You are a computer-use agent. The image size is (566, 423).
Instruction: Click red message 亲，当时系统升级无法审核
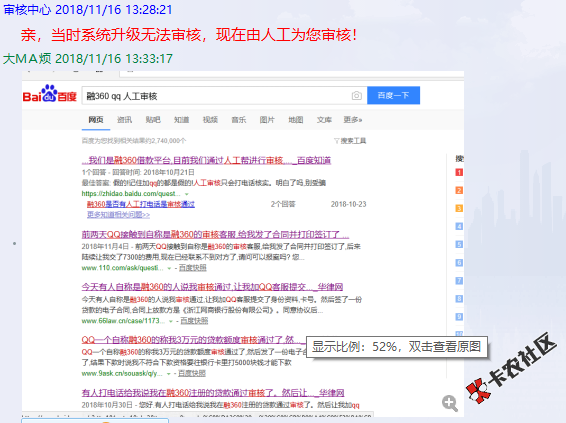pos(189,35)
